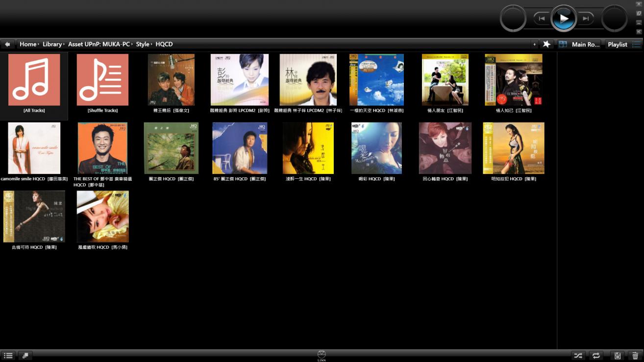The width and height of the screenshot is (644, 362).
Task: Open the camomile smile HQCD album
Action: point(34,148)
